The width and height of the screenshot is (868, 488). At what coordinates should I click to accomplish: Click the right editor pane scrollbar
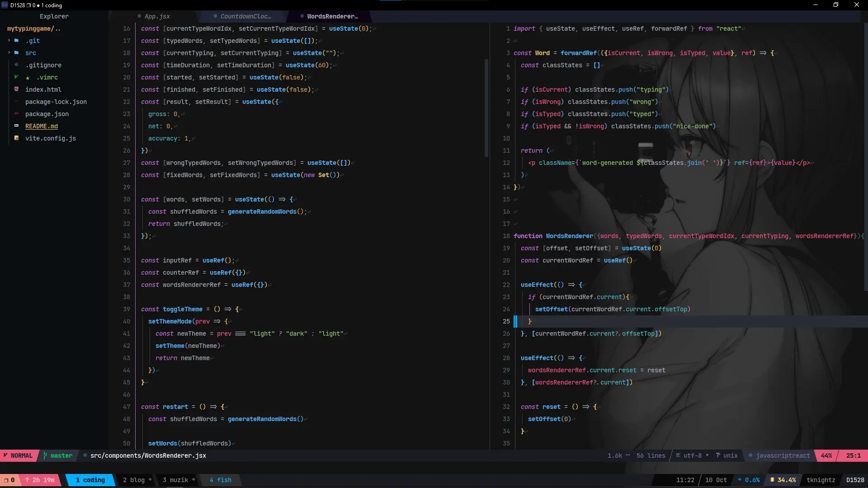click(866, 156)
